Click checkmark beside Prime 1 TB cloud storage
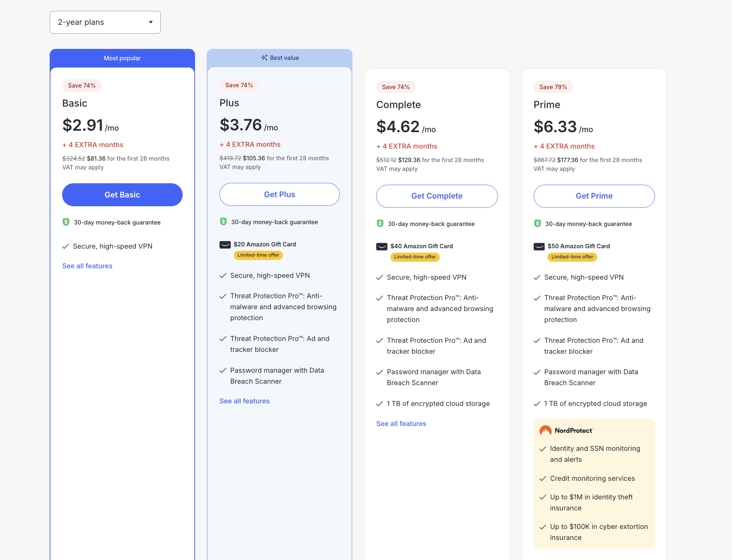Viewport: 732px width, 560px height. click(537, 404)
